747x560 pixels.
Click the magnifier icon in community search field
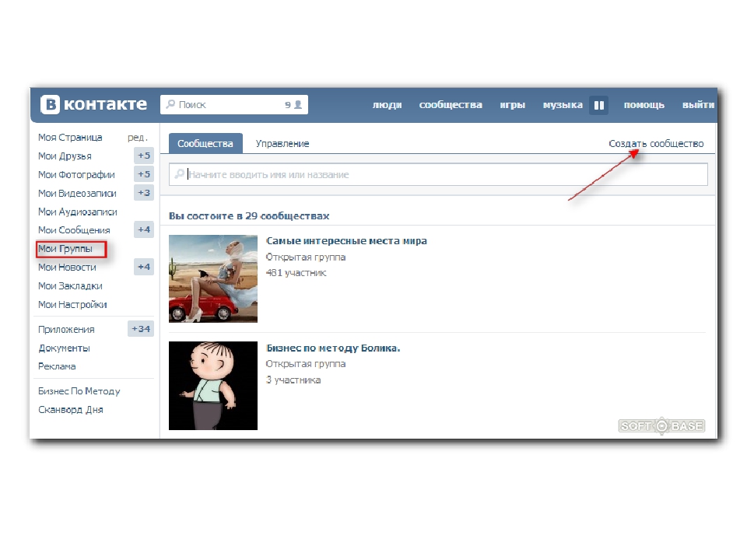tap(181, 175)
